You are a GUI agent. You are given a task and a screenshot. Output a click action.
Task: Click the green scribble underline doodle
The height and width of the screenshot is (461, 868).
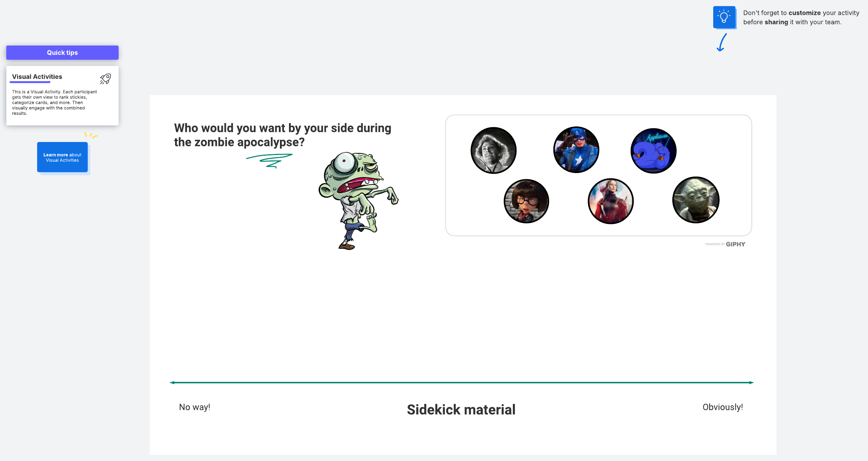click(269, 160)
